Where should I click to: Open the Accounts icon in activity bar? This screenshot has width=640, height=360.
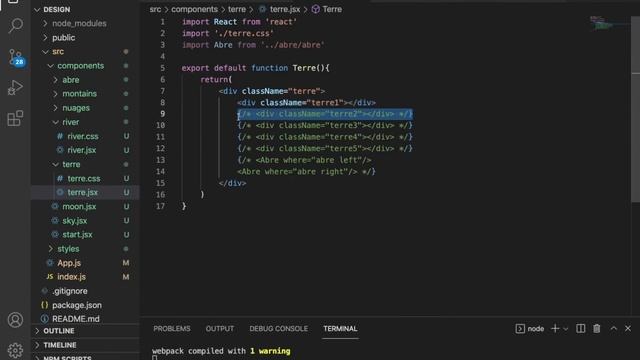pyautogui.click(x=16, y=320)
